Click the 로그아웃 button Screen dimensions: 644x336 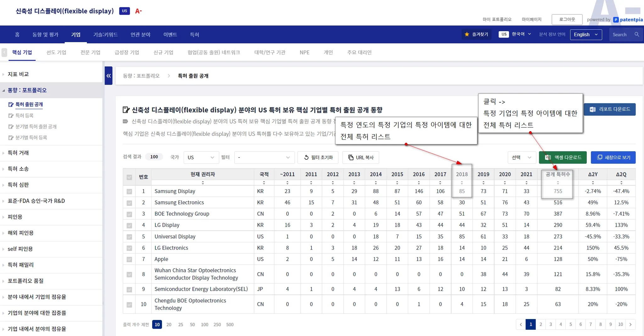(x=567, y=19)
